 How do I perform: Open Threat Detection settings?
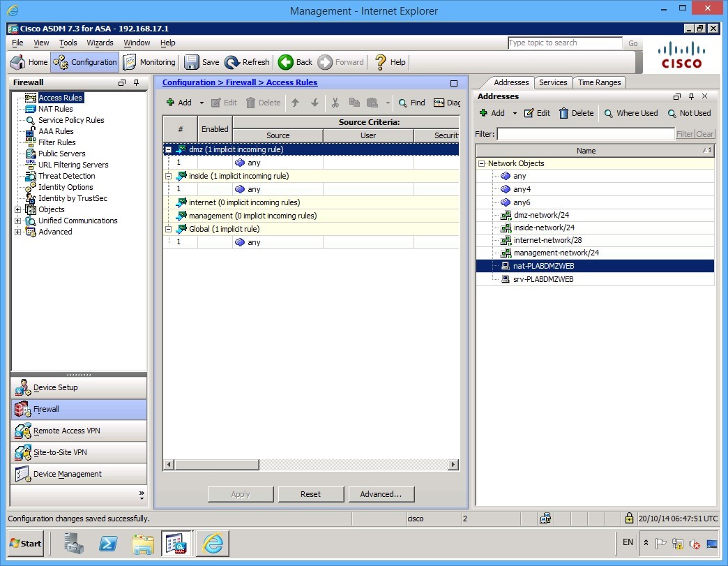(66, 175)
